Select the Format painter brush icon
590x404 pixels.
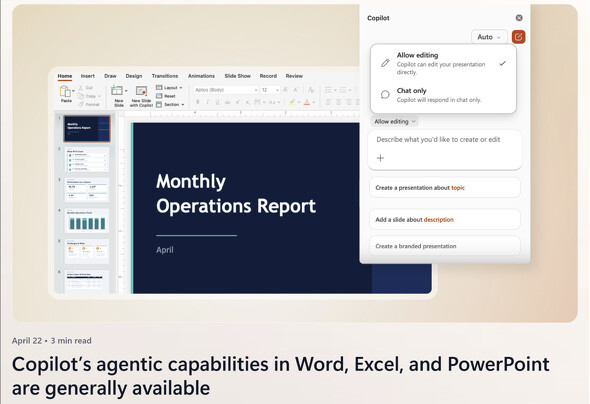[x=81, y=104]
